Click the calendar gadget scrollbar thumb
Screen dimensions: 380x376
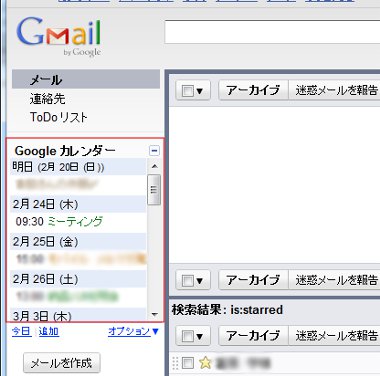(154, 190)
